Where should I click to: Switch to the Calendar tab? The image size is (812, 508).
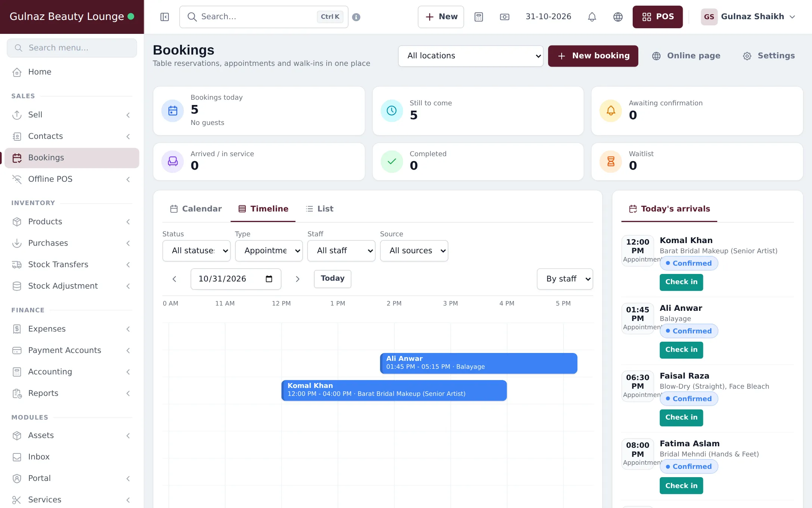tap(196, 209)
